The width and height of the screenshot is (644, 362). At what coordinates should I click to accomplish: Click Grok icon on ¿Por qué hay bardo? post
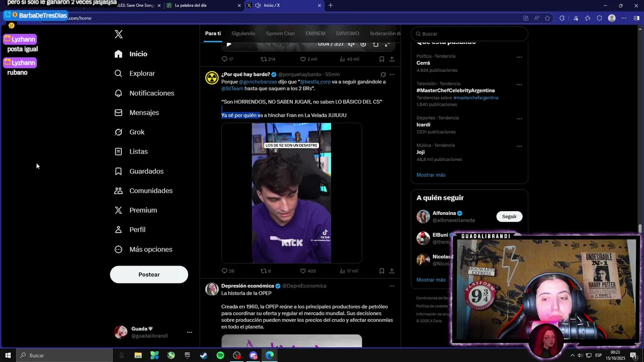coord(383,74)
